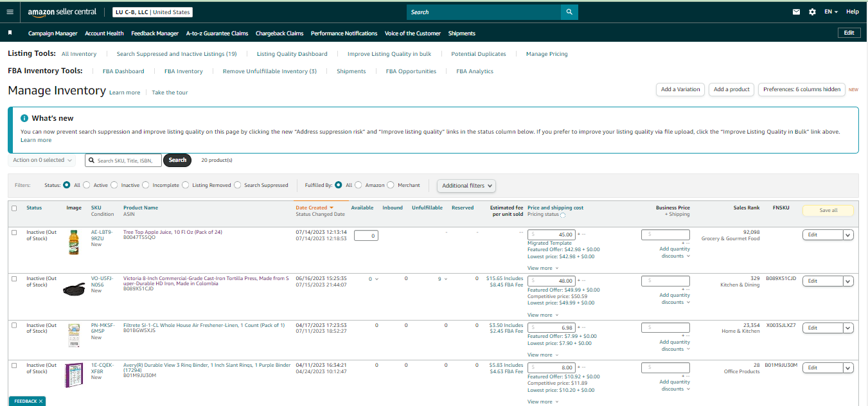Viewport: 868px width, 406px height.
Task: Open Edit dropdown arrow for Apple Juice
Action: tap(848, 235)
